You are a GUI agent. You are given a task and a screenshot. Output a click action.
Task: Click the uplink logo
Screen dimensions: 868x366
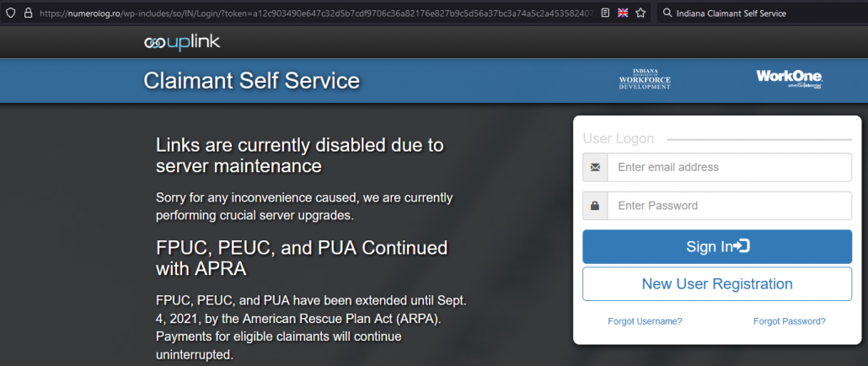click(x=182, y=43)
